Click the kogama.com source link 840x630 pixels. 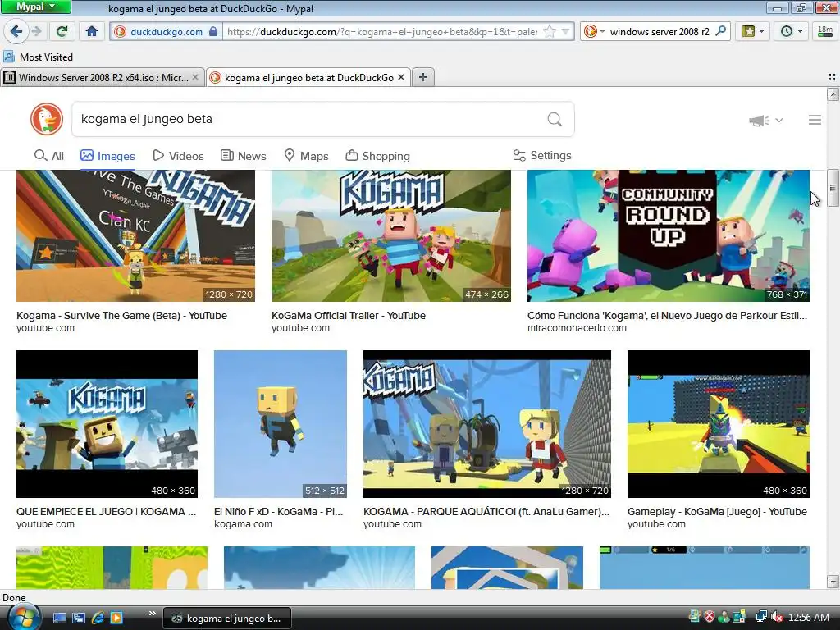coord(243,524)
